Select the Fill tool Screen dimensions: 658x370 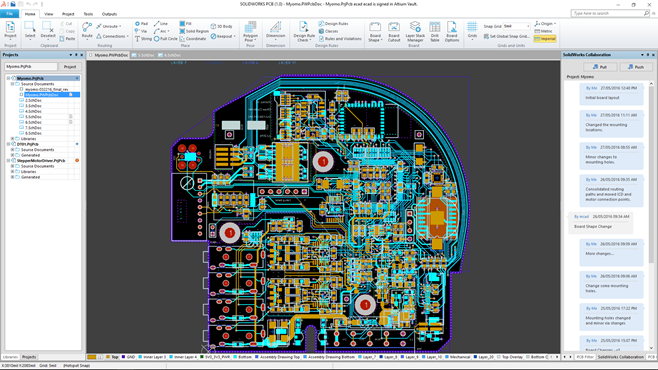[186, 24]
